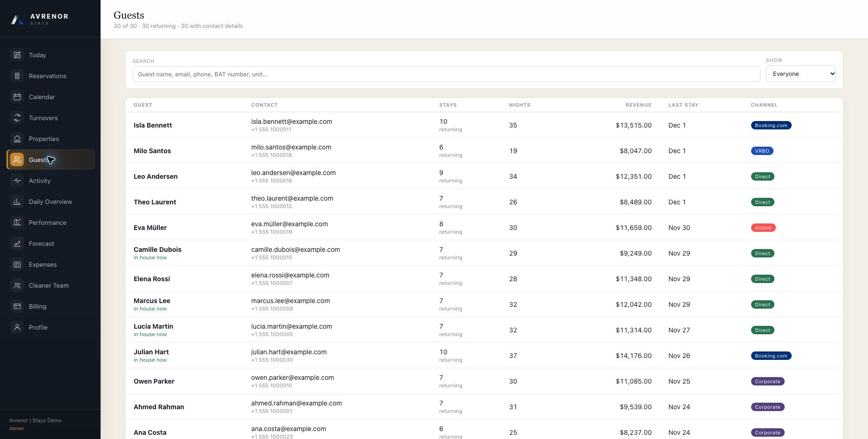Viewport: 868px width, 439px height.
Task: Click Ahmed Rahman's guest name
Action: [159, 407]
